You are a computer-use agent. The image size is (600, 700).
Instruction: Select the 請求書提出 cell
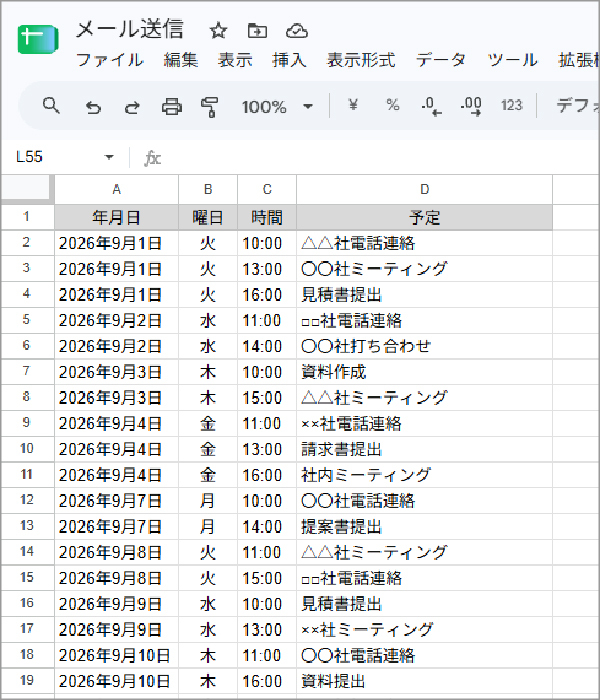point(425,449)
